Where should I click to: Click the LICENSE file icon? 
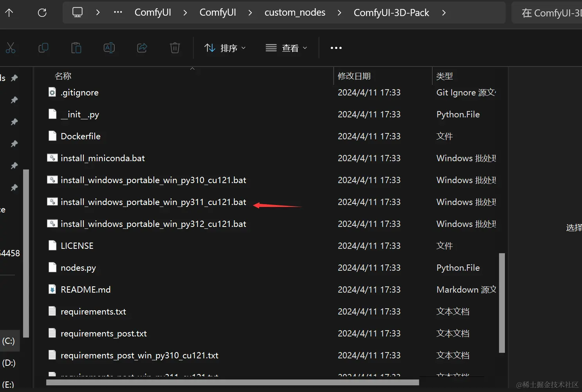click(52, 245)
